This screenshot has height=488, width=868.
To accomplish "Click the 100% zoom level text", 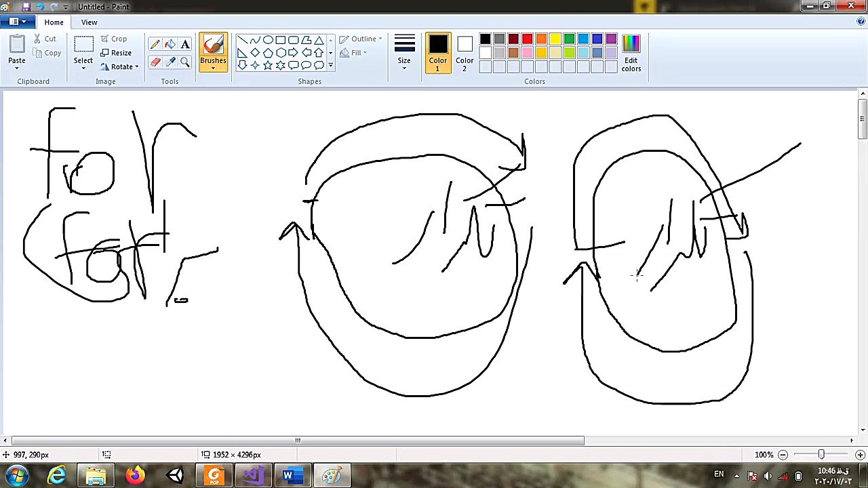I will coord(764,455).
